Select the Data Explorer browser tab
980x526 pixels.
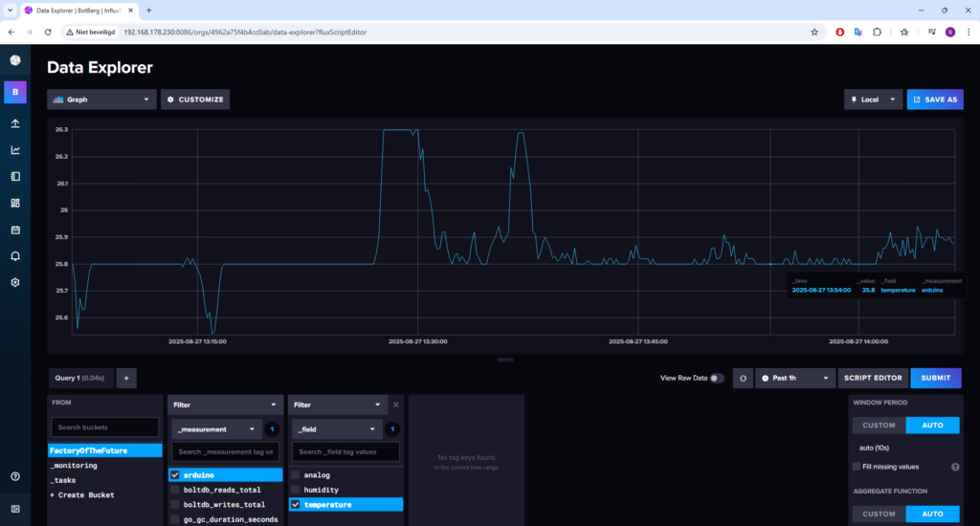click(x=78, y=10)
